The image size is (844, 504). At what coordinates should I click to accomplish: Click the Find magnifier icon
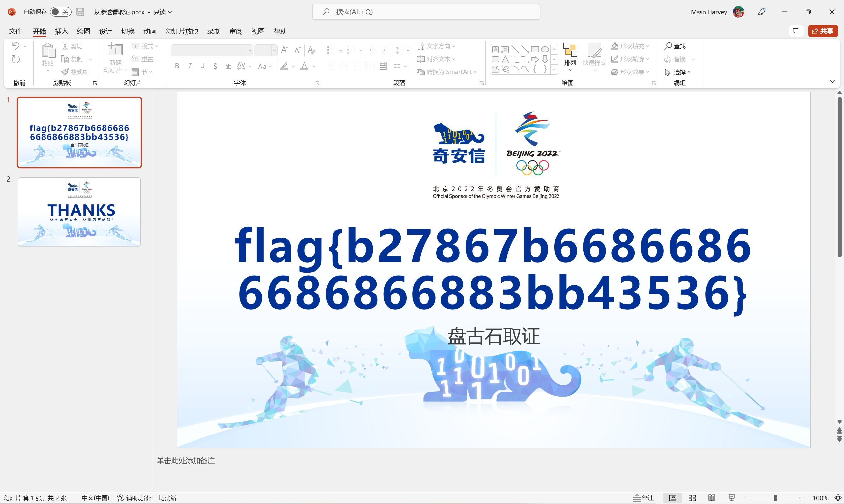click(x=668, y=46)
